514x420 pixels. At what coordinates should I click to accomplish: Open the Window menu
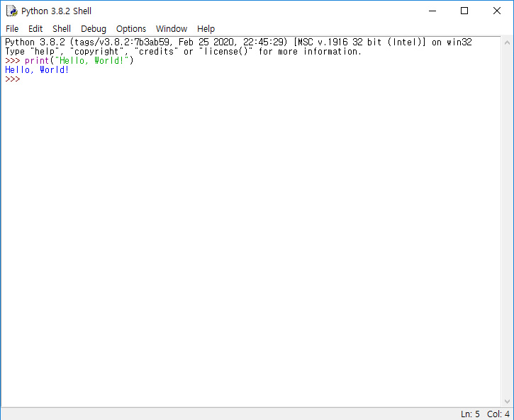172,29
